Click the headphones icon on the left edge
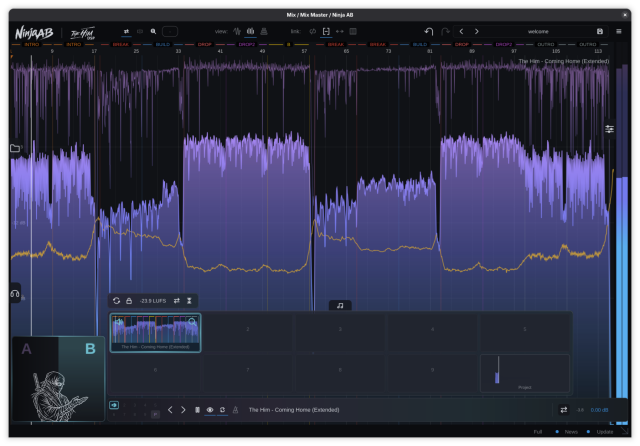 [x=15, y=294]
